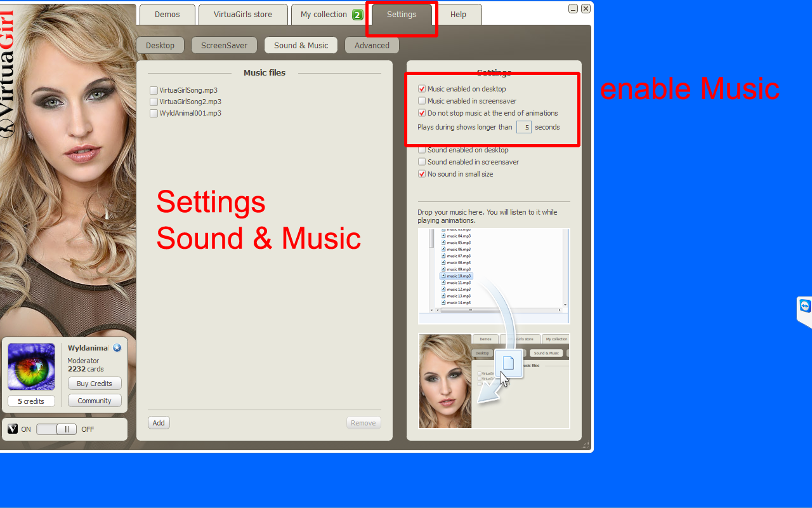This screenshot has height=508, width=812.
Task: Open the Settings tab
Action: (402, 15)
